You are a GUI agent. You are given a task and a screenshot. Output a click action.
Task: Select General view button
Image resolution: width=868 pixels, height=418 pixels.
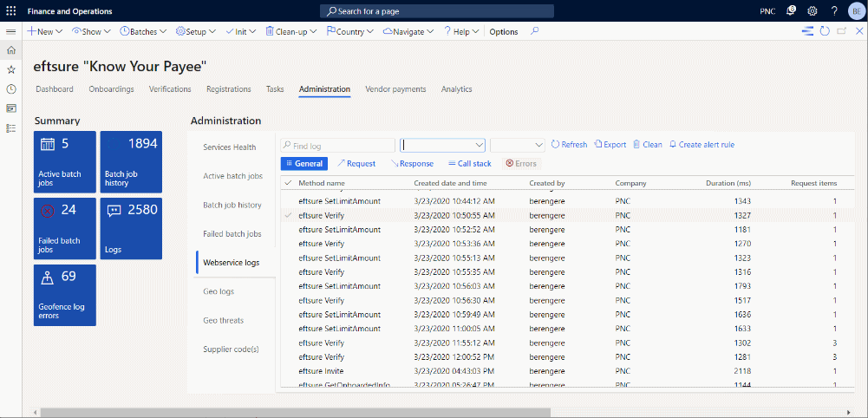pos(303,163)
